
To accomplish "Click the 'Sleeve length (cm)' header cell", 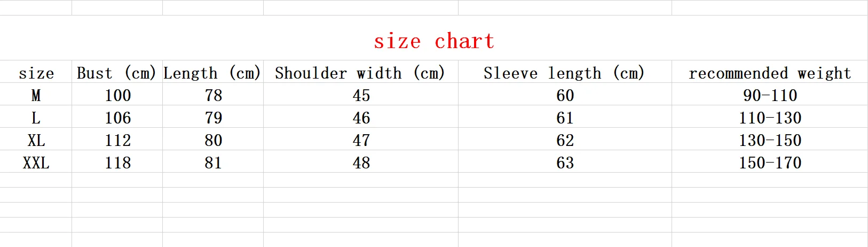I will [x=564, y=72].
